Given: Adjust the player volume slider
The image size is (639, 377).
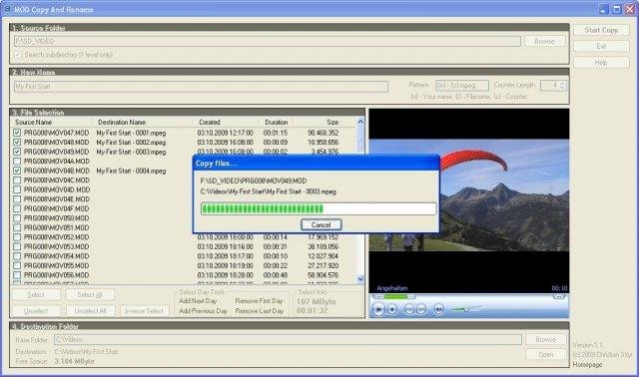Looking at the screenshot, I should point(466,309).
